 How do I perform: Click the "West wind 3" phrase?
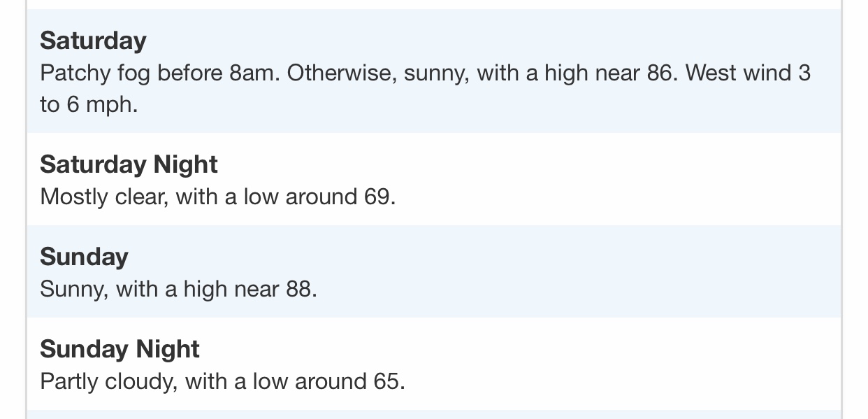pyautogui.click(x=748, y=73)
